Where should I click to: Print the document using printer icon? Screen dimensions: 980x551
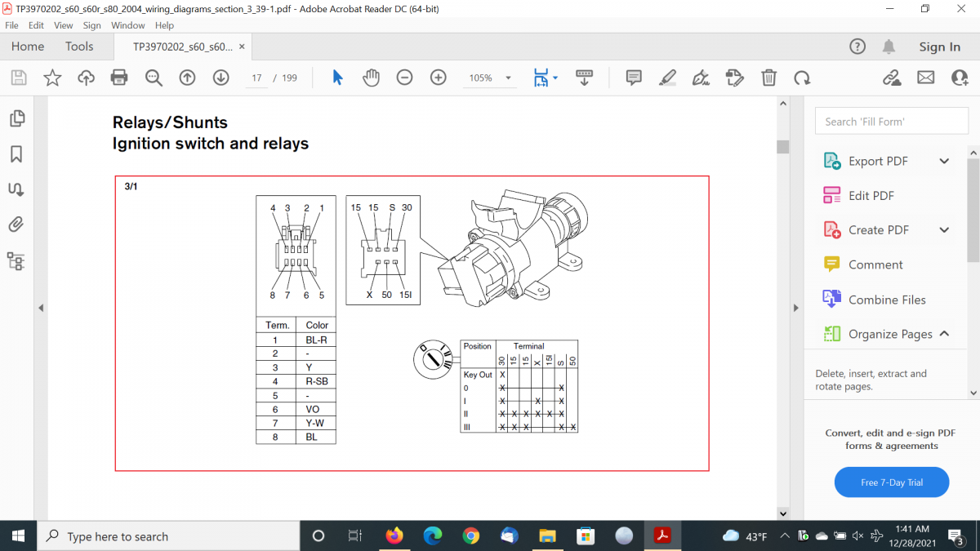[119, 78]
